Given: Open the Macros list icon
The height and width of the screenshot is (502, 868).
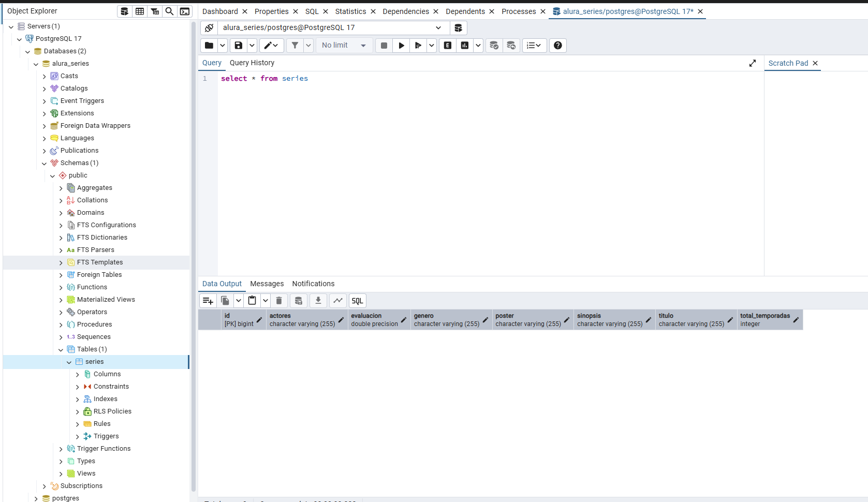Looking at the screenshot, I should (x=534, y=46).
